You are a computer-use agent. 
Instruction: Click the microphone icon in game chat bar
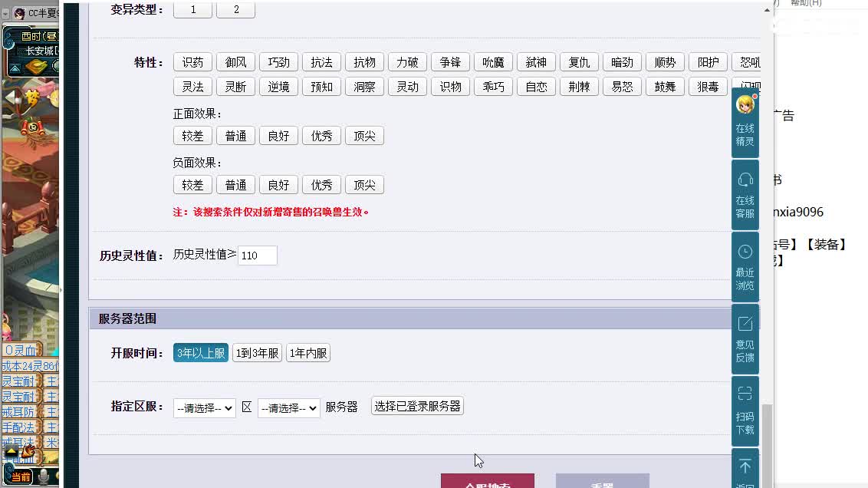point(44,476)
